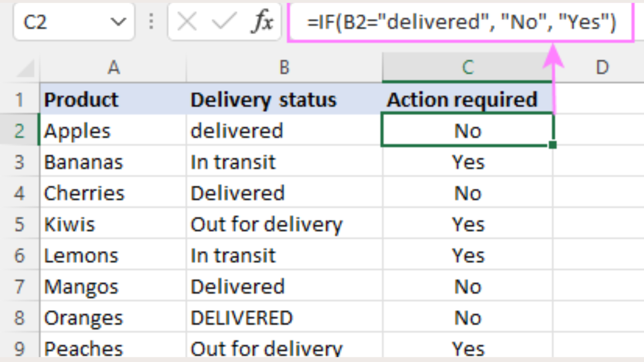Click the Insert Function fx icon
This screenshot has height=362, width=644.
[262, 22]
